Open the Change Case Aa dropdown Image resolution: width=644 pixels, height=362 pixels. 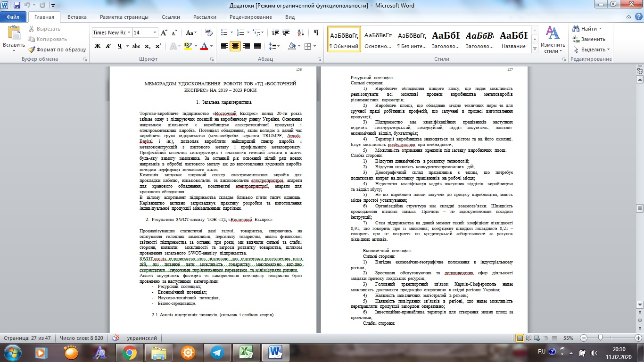point(191,33)
